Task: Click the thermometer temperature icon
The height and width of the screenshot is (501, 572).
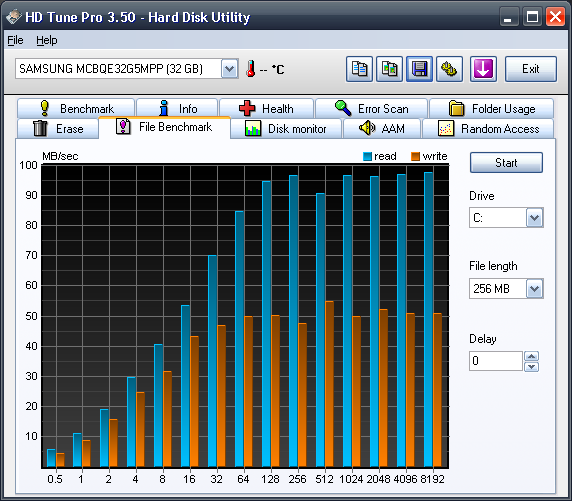Action: tap(250, 69)
